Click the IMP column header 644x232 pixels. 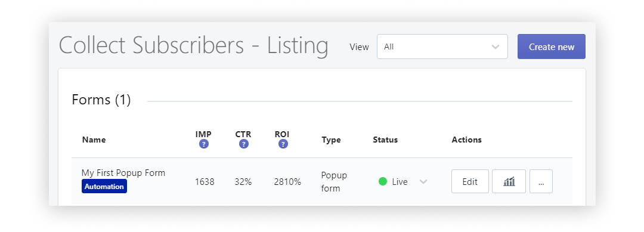[204, 134]
